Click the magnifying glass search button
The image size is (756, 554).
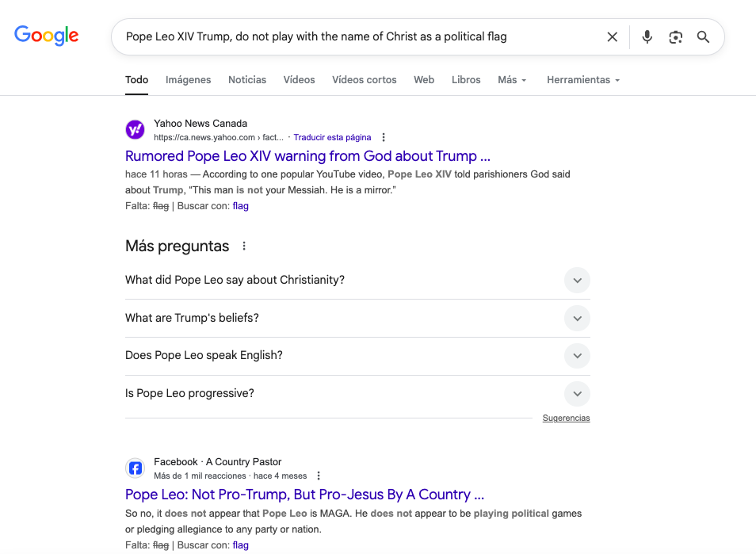703,36
